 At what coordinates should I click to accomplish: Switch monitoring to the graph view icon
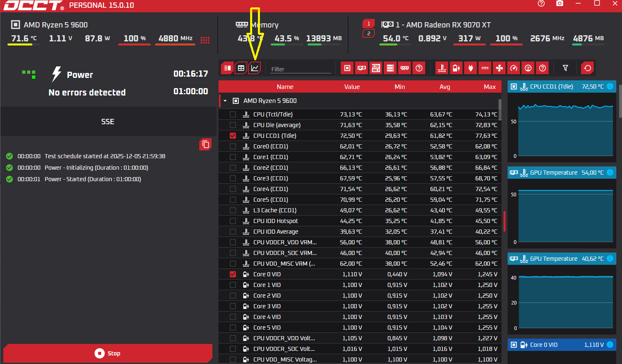click(255, 68)
